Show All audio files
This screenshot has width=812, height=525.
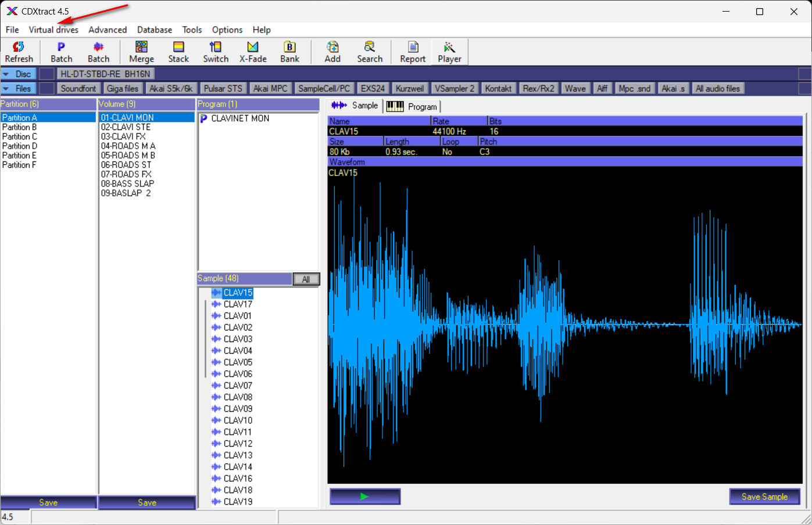718,88
